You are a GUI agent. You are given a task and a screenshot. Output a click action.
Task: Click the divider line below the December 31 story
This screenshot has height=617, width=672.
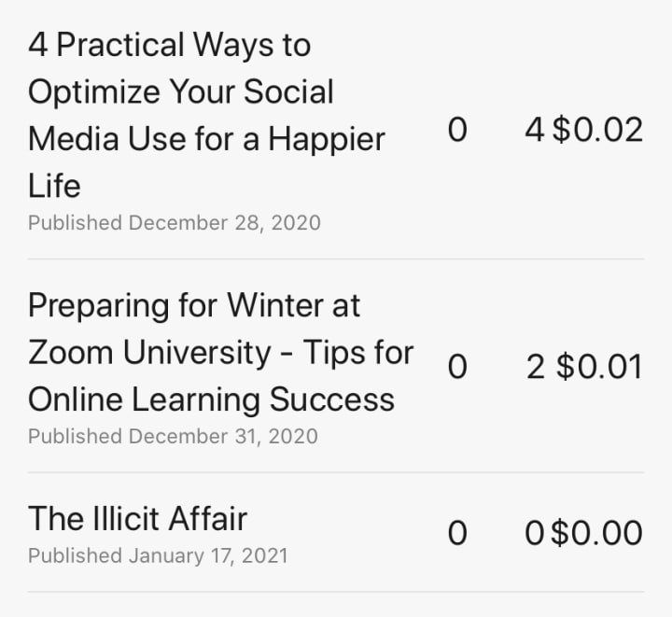click(x=336, y=472)
